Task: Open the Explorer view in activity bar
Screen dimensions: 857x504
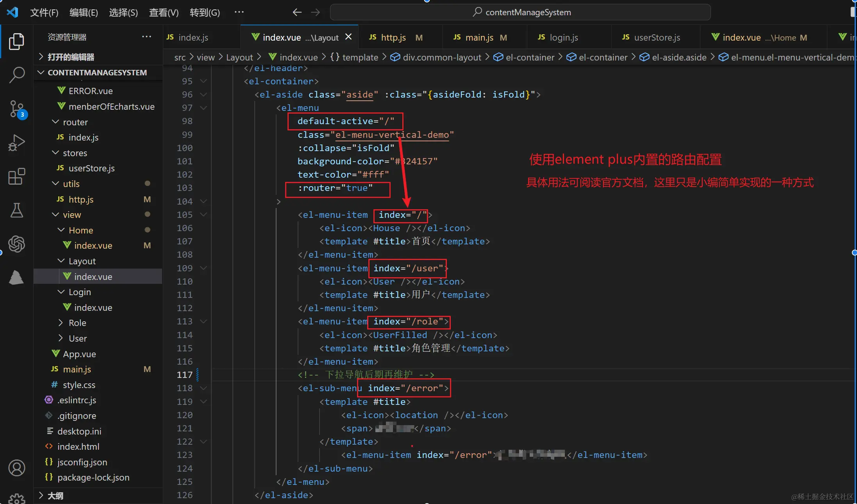Action: click(16, 42)
